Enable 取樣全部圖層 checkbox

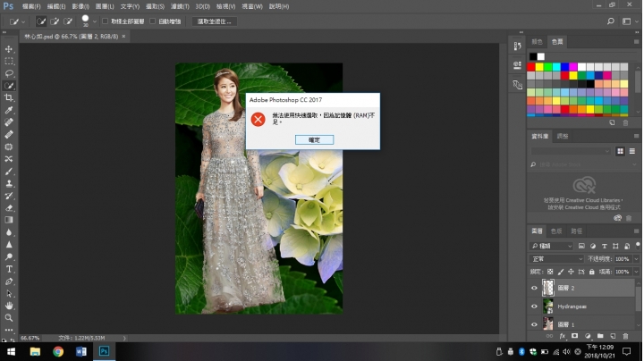[x=105, y=21]
